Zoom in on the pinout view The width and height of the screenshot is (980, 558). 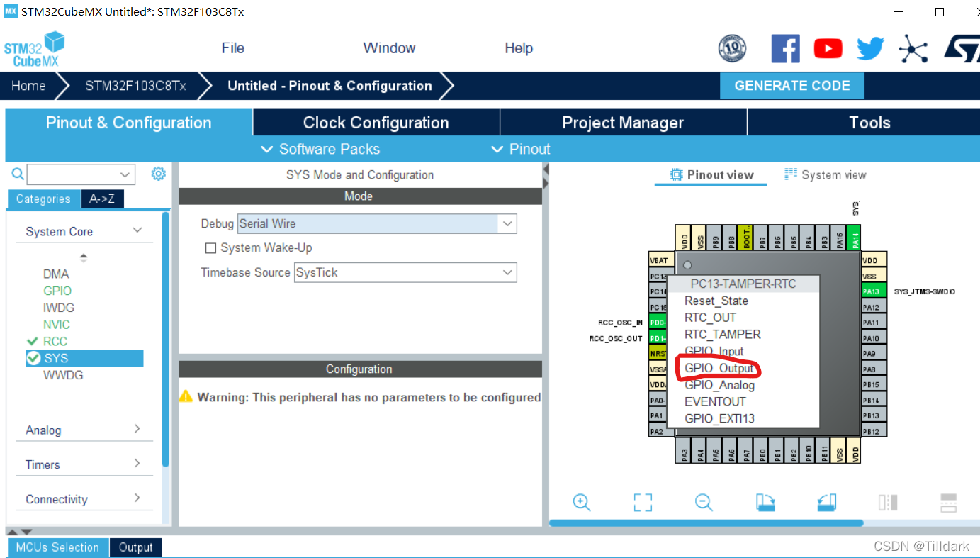coord(582,503)
